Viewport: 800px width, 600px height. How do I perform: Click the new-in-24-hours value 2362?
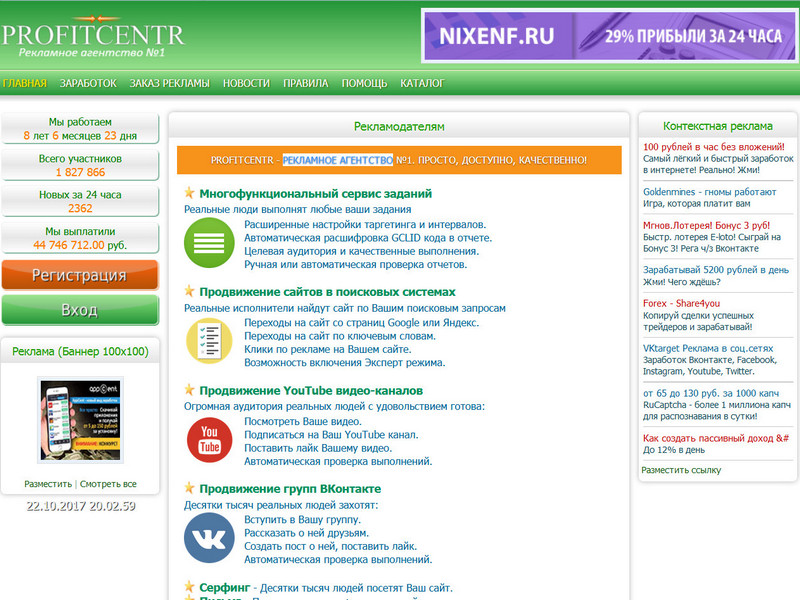(x=80, y=208)
